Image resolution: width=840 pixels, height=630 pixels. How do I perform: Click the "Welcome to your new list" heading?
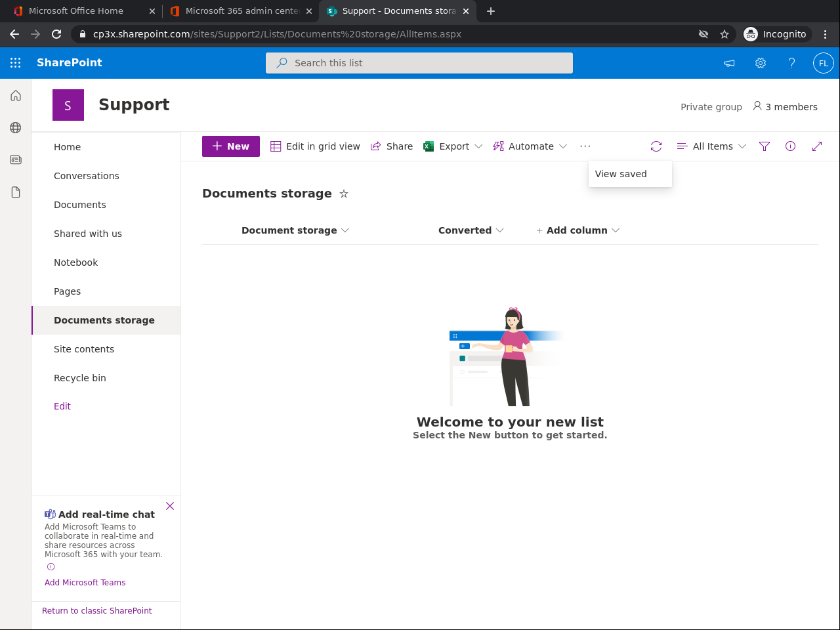pos(510,422)
